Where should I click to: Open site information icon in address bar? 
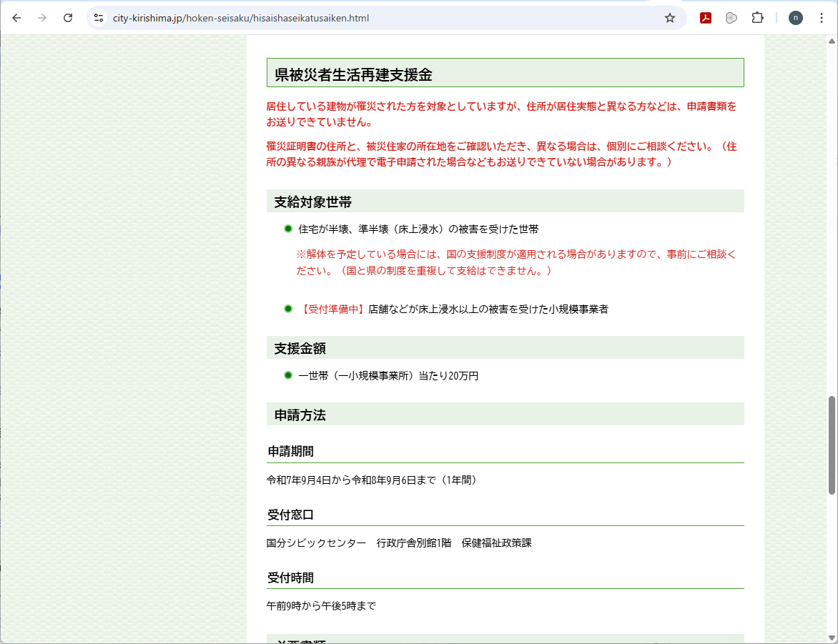click(x=99, y=18)
